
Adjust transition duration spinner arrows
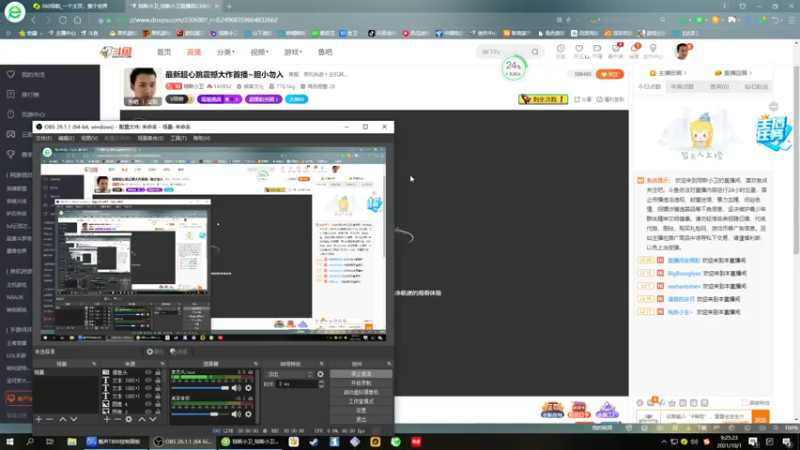point(321,384)
